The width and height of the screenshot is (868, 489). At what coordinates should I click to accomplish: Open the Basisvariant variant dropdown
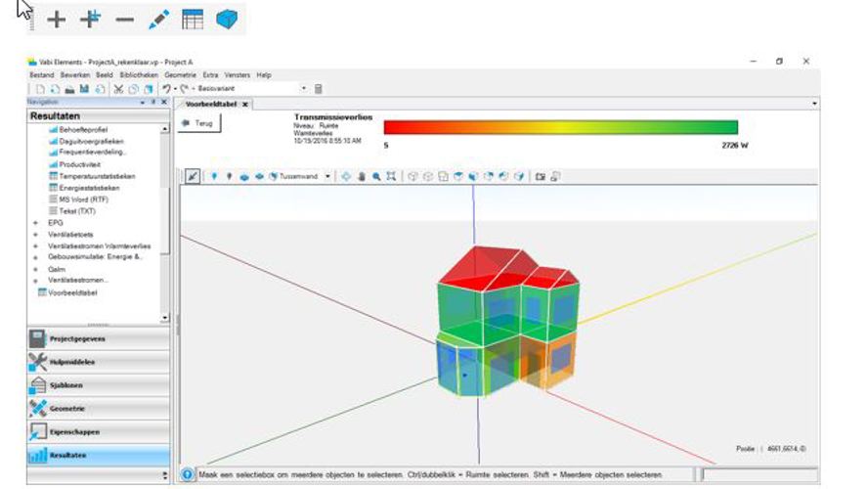click(x=304, y=89)
